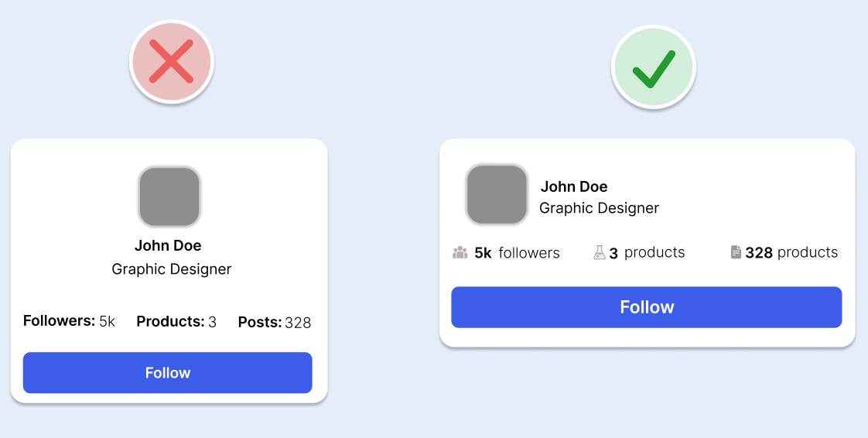Click John Doe name in right card
This screenshot has height=438, width=868.
(x=574, y=186)
